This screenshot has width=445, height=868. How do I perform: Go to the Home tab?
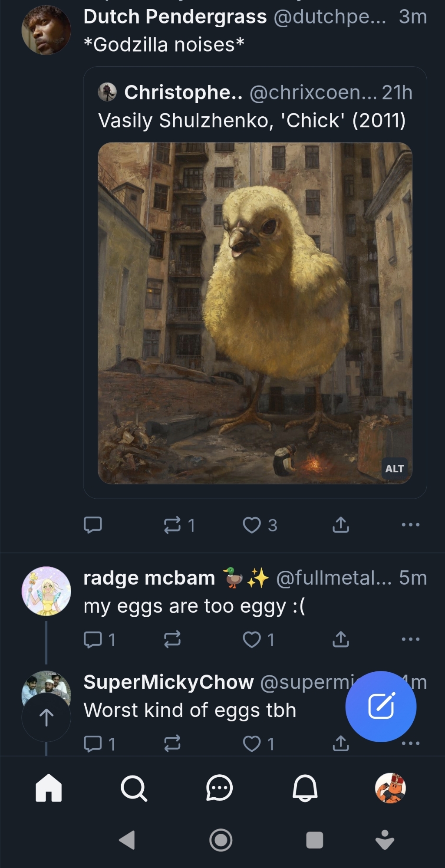tap(49, 788)
